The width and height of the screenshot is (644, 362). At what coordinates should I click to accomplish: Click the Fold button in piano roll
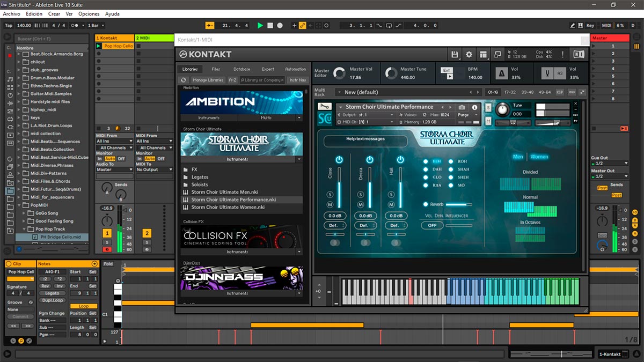click(108, 264)
